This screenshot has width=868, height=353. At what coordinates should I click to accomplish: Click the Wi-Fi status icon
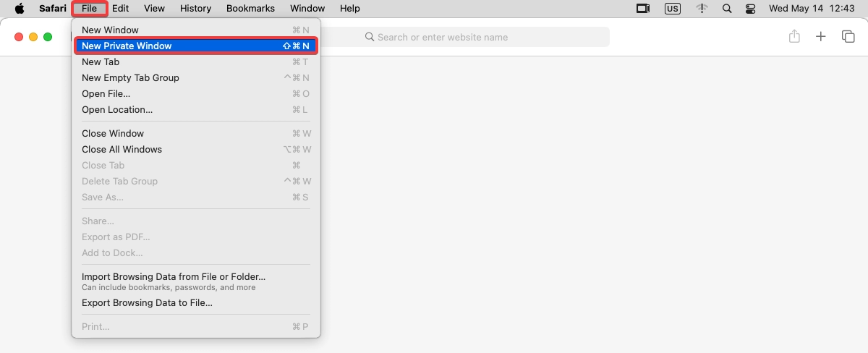(702, 9)
